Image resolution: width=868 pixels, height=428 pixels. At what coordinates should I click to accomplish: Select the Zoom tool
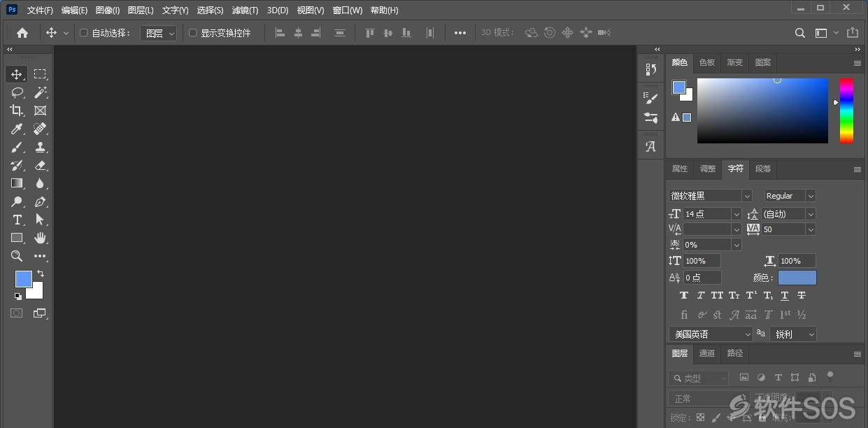coord(17,256)
